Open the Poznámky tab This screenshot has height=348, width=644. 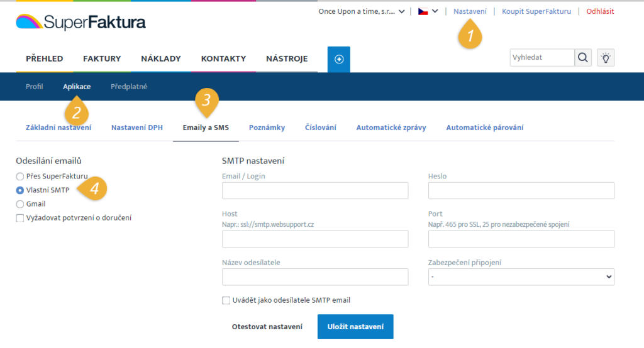267,128
